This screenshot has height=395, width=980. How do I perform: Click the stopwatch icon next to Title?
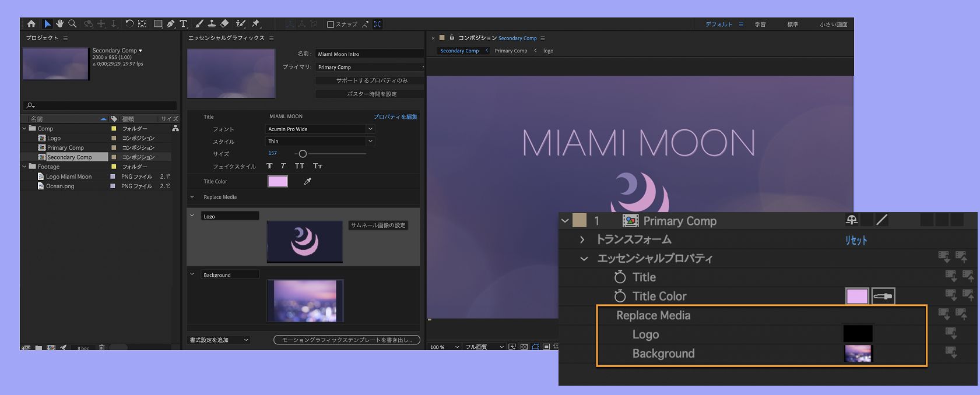[x=620, y=277]
